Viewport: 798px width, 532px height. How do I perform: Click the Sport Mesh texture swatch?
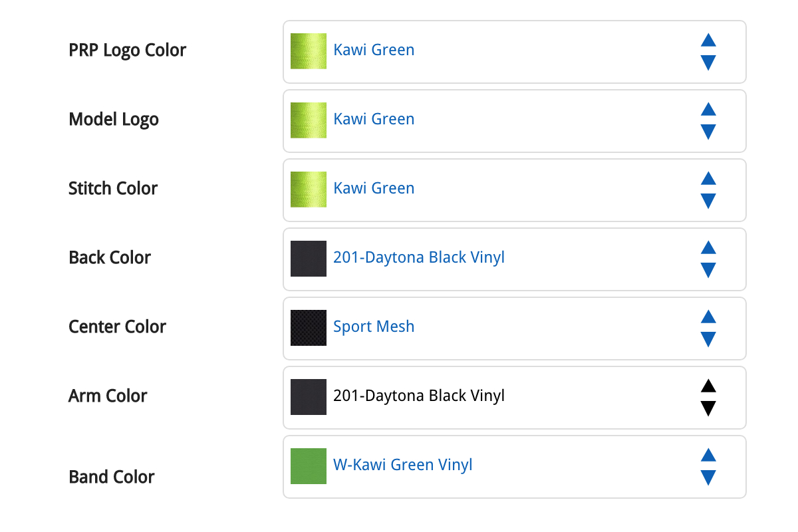click(309, 328)
